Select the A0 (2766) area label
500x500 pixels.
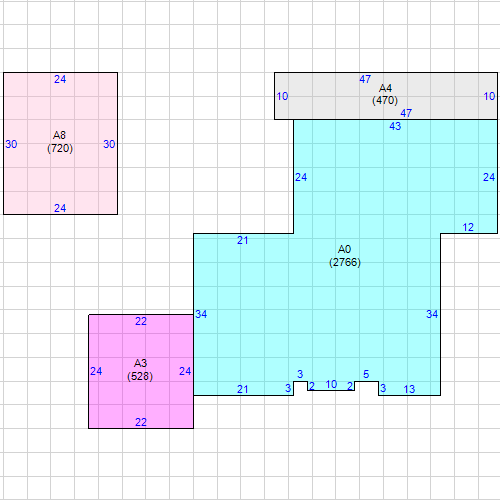pos(345,256)
